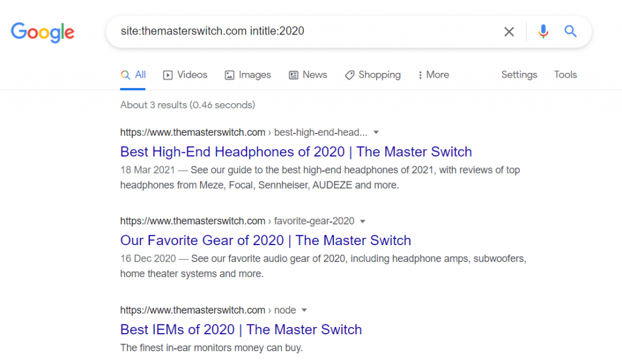This screenshot has width=622, height=364.
Task: Open the Videos search tab
Action: [185, 75]
